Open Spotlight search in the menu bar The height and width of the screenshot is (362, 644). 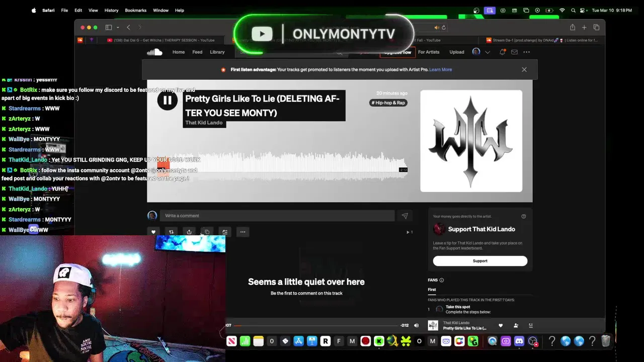573,10
